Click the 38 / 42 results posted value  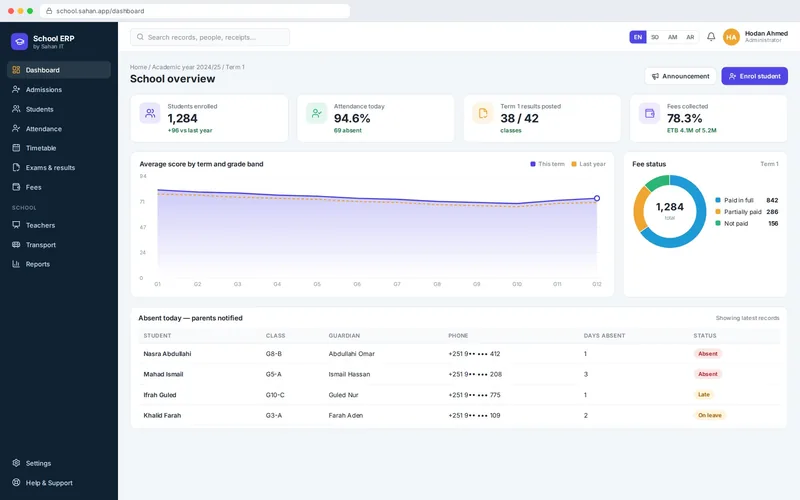[519, 118]
